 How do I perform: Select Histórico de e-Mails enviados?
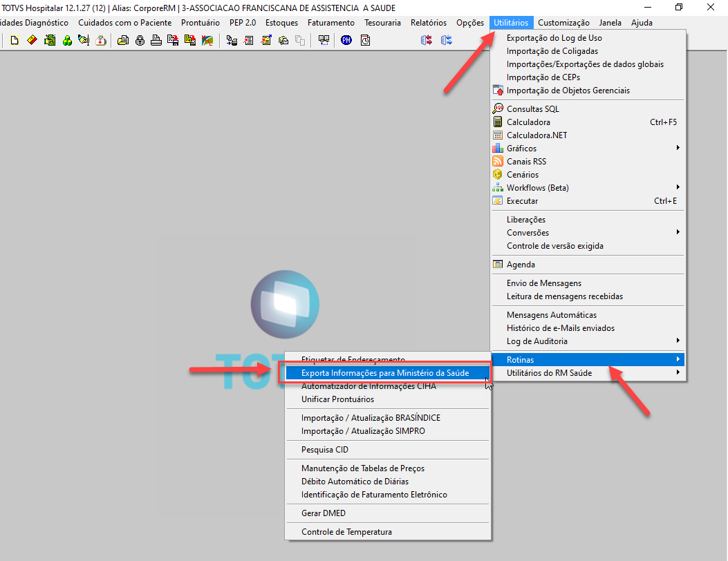(x=588, y=328)
